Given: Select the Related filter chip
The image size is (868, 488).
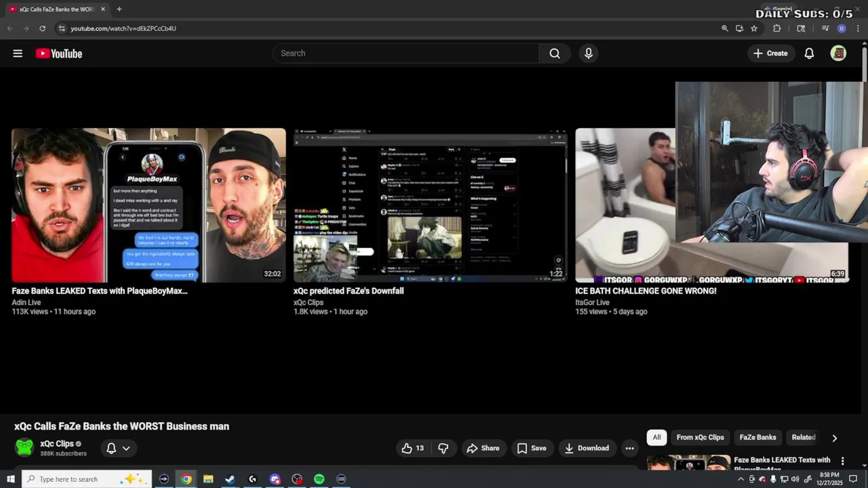Looking at the screenshot, I should click(804, 437).
